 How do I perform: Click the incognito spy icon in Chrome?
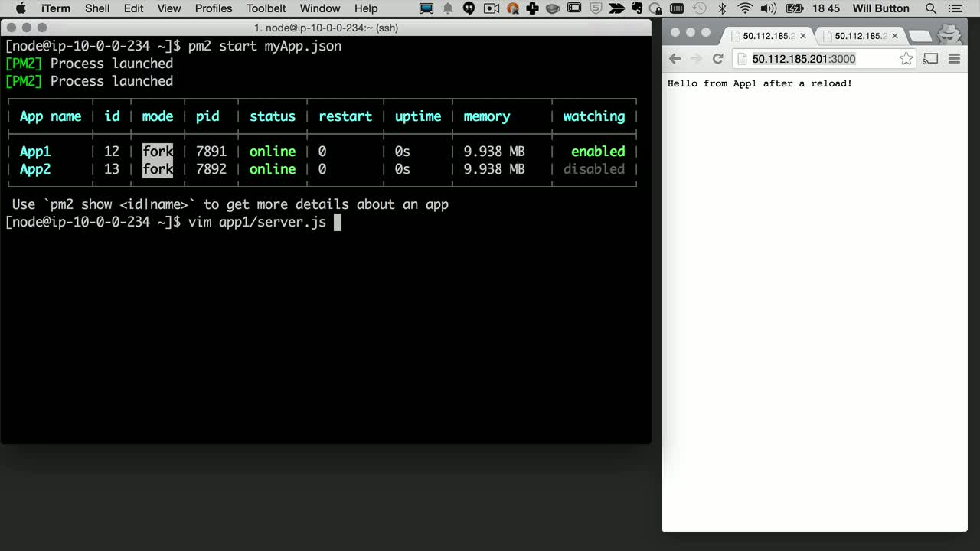tap(949, 34)
